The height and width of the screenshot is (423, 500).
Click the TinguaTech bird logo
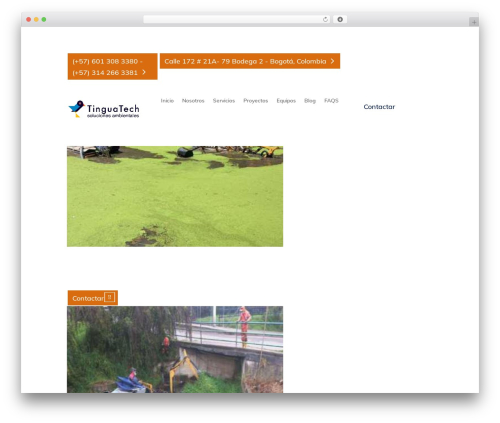(x=104, y=109)
